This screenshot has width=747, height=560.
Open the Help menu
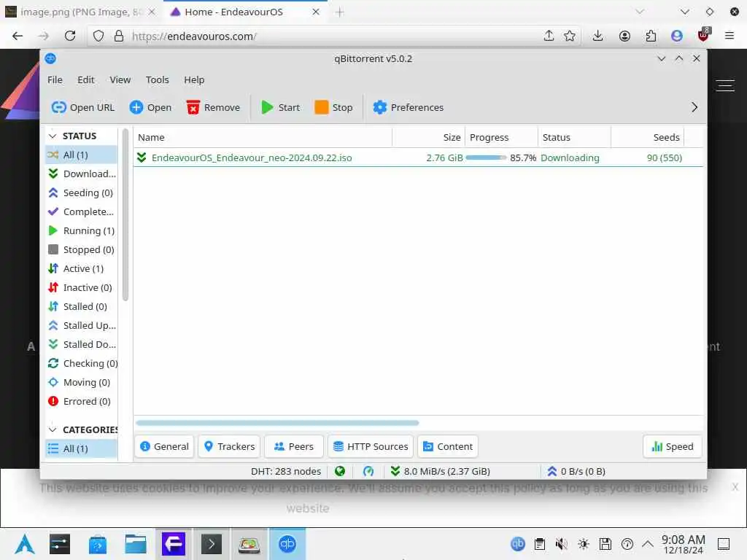(x=194, y=79)
